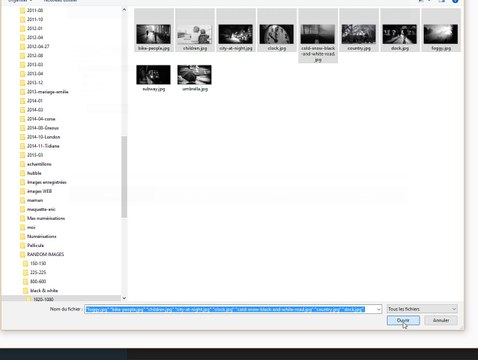Click the 2015-03 folder icon
This screenshot has height=360, width=478.
coord(23,155)
